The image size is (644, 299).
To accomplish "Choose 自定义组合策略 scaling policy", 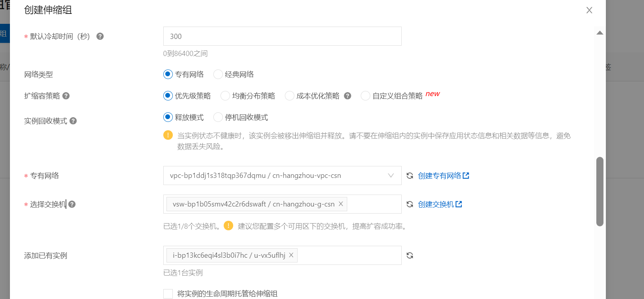I will 366,96.
